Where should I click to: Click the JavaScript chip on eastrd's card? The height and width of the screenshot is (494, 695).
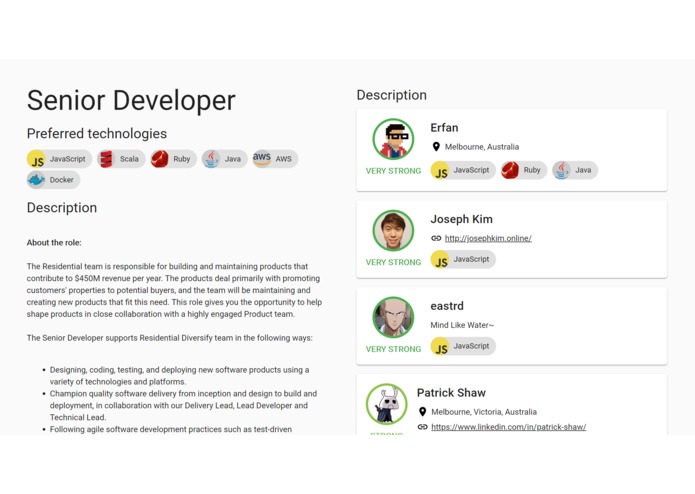[x=463, y=346]
